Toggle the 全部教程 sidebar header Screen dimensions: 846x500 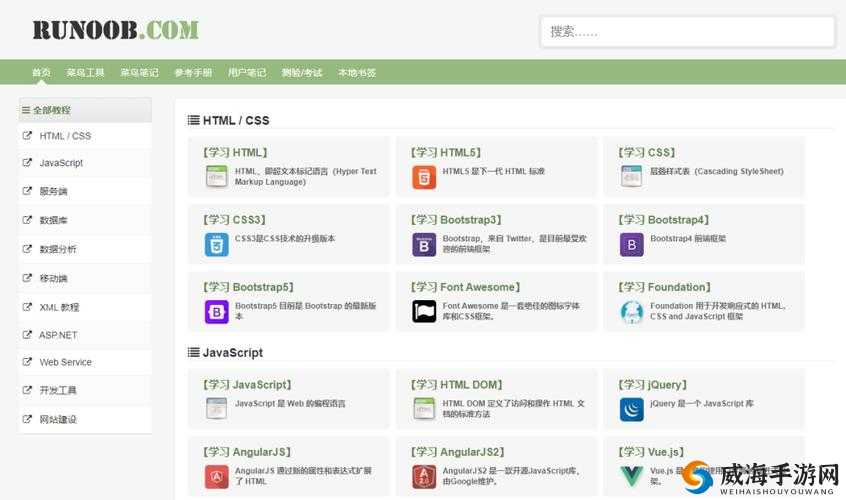[x=85, y=110]
